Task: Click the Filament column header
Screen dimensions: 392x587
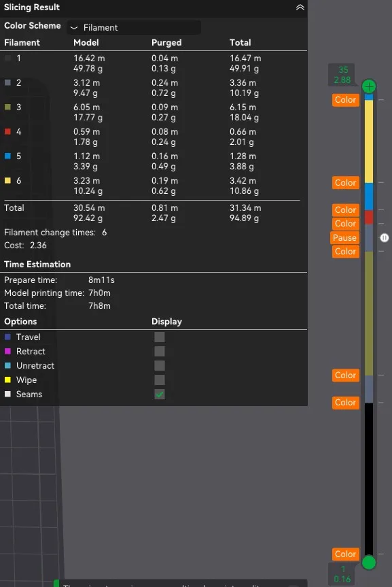Action: tap(22, 43)
